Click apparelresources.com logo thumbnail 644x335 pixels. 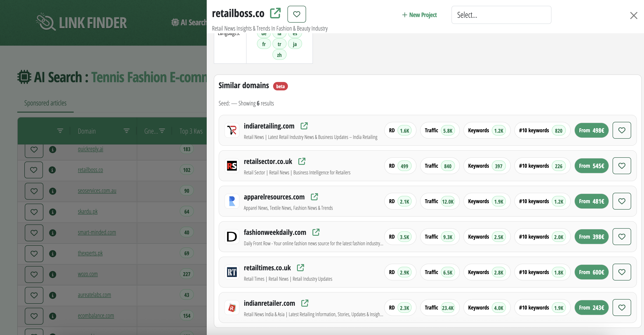click(232, 201)
